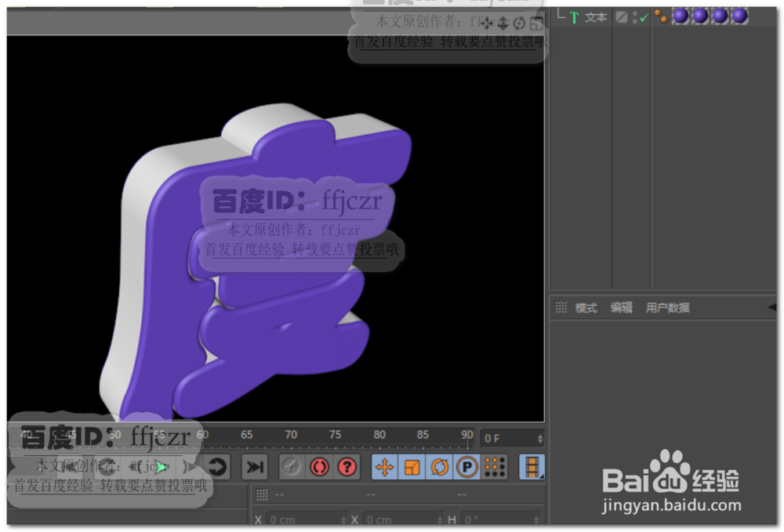The height and width of the screenshot is (532, 784).
Task: Toggle scale keyframe recording icon
Action: (x=412, y=468)
